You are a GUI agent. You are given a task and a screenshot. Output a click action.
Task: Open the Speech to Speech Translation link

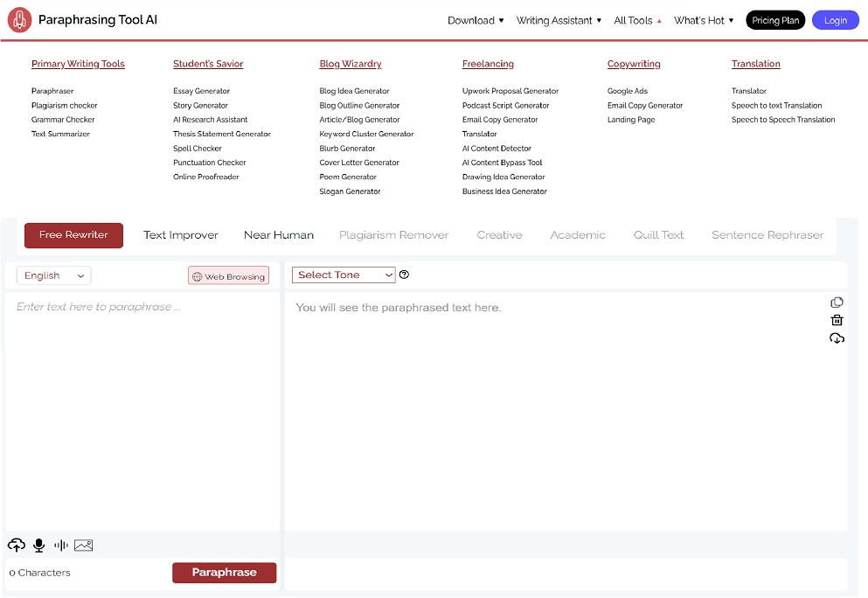783,120
